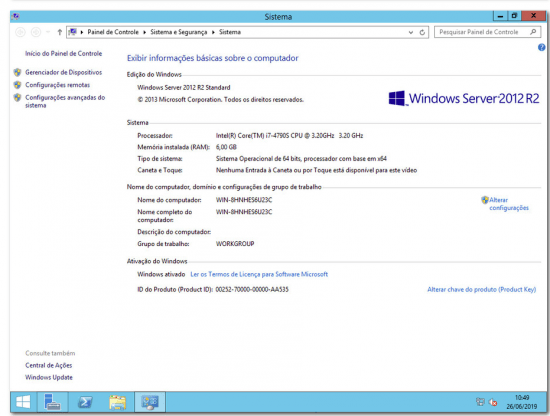Go up one level with the up arrow
The image size is (550, 416).
tap(60, 32)
